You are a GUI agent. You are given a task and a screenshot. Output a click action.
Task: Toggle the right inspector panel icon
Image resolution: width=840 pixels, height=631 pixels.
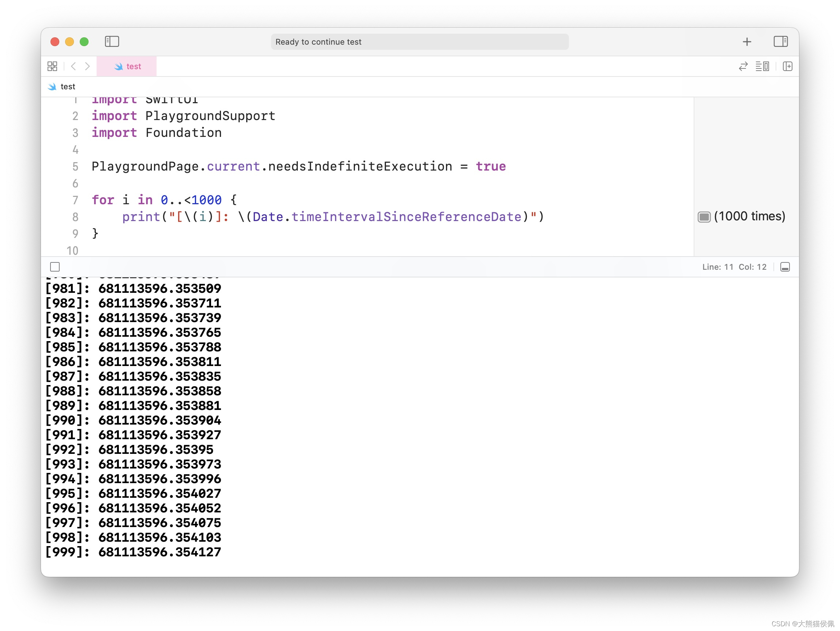tap(780, 41)
